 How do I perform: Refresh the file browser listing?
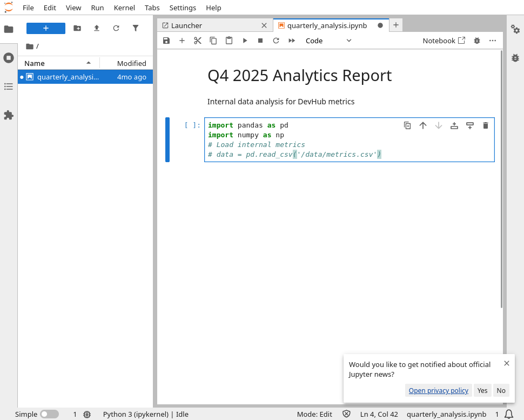[x=116, y=29]
